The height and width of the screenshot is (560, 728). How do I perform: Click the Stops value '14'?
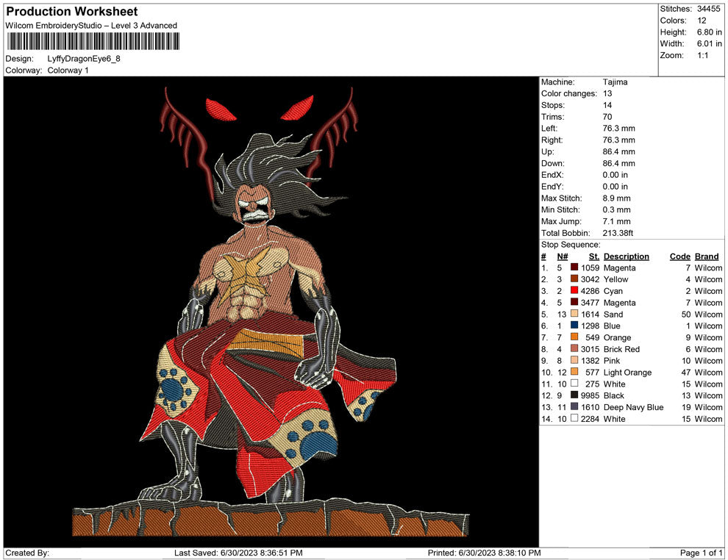click(x=607, y=105)
